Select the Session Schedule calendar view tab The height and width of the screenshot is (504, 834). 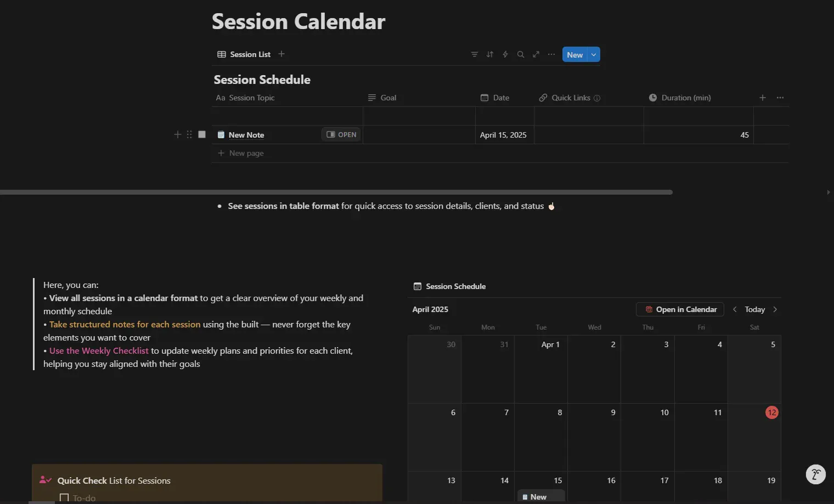pyautogui.click(x=450, y=286)
